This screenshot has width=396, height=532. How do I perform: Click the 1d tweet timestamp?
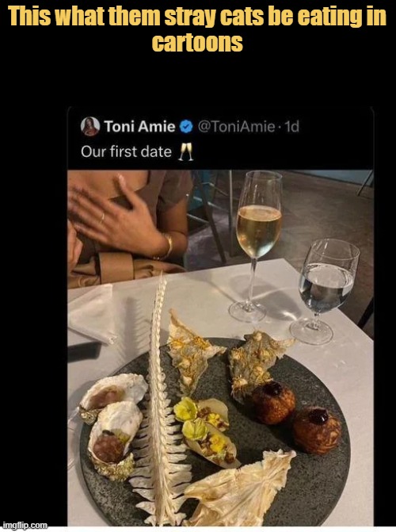pos(292,127)
